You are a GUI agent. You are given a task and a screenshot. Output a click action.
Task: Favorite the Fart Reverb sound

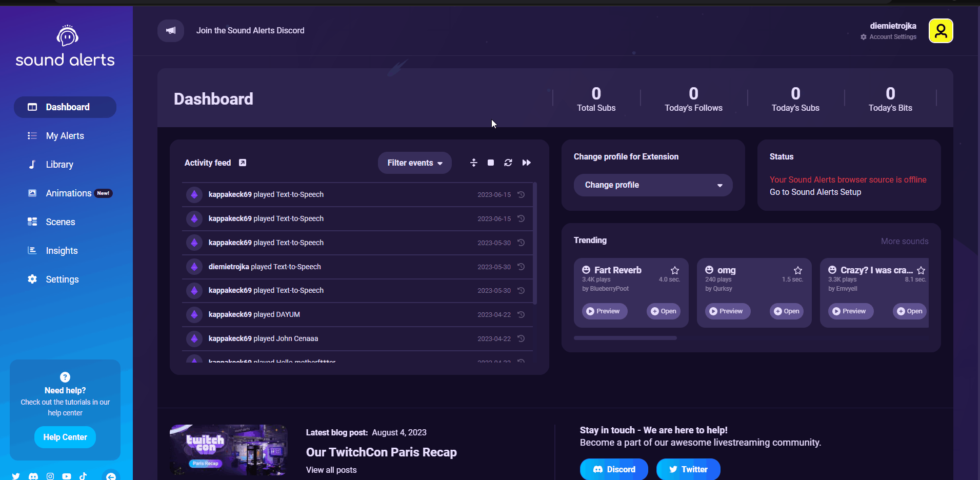[675, 270]
